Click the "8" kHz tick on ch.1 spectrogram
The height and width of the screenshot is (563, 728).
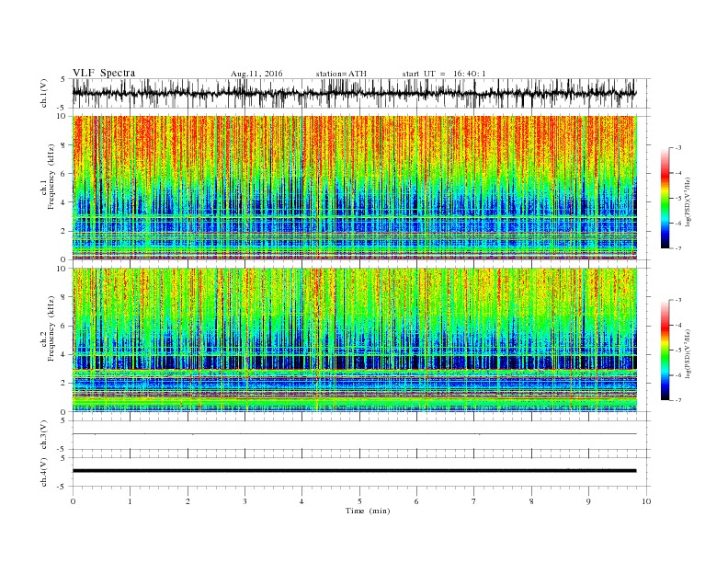pos(63,145)
